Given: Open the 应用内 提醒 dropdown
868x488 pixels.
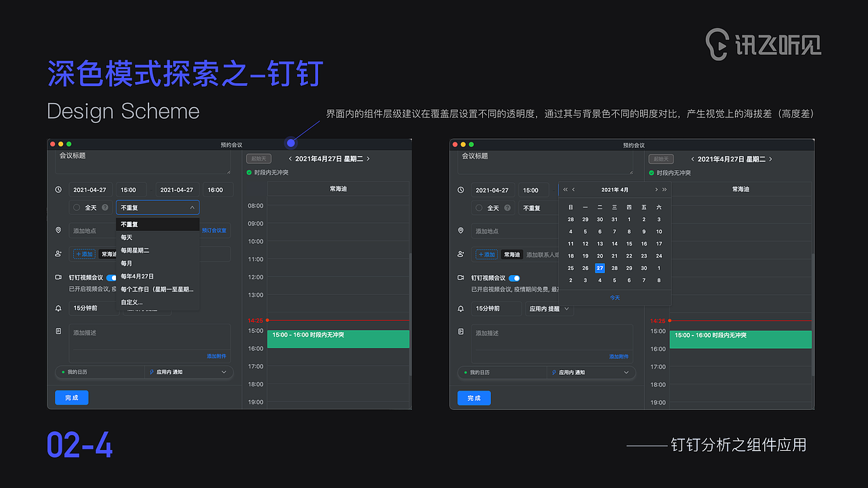Looking at the screenshot, I should [549, 308].
